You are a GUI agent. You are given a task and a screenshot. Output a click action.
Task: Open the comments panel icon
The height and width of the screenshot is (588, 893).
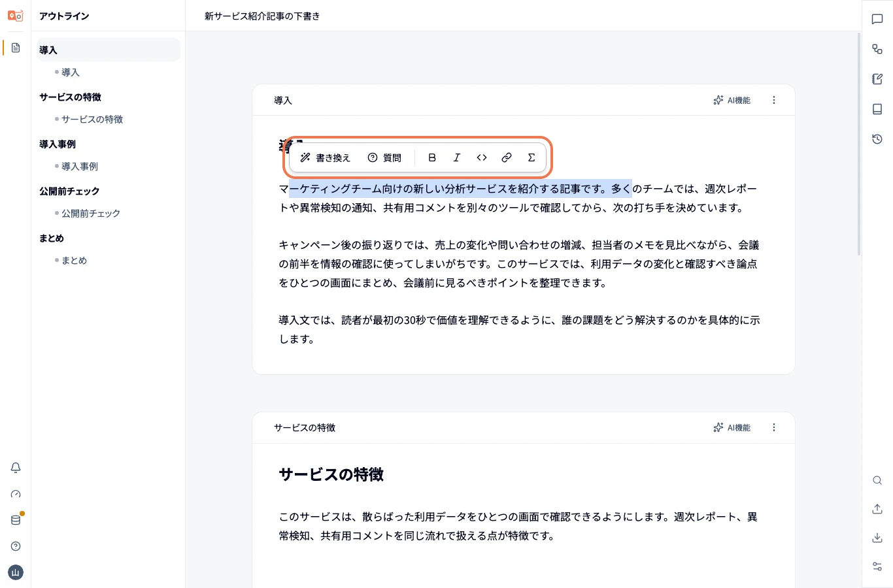pos(877,19)
